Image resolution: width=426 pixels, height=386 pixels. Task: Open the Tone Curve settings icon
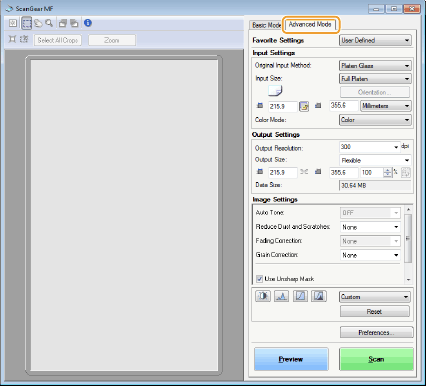tap(300, 296)
